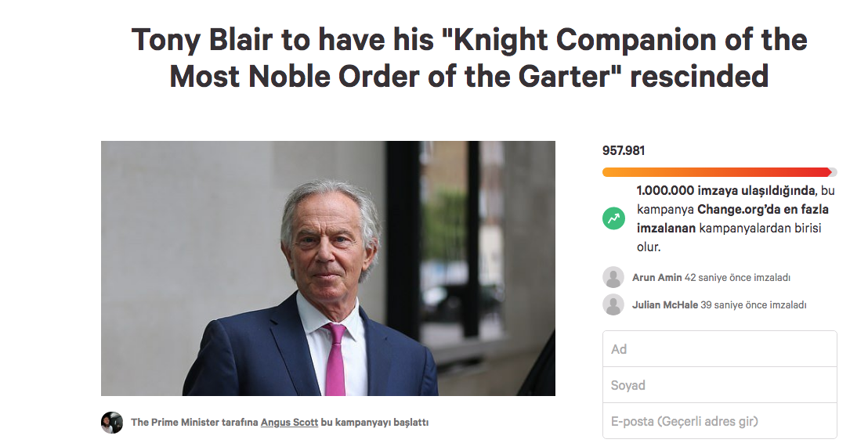This screenshot has width=868, height=443.
Task: Focus the Soyad surname field
Action: pos(720,385)
